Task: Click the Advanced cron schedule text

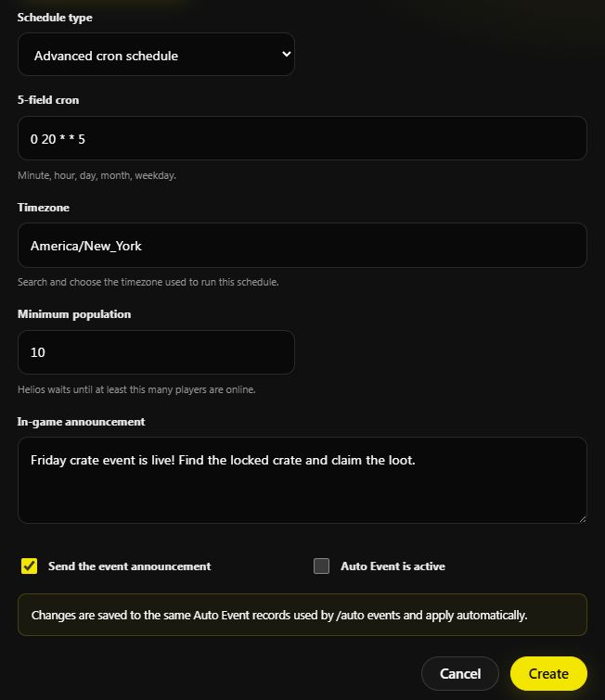Action: tap(106, 56)
